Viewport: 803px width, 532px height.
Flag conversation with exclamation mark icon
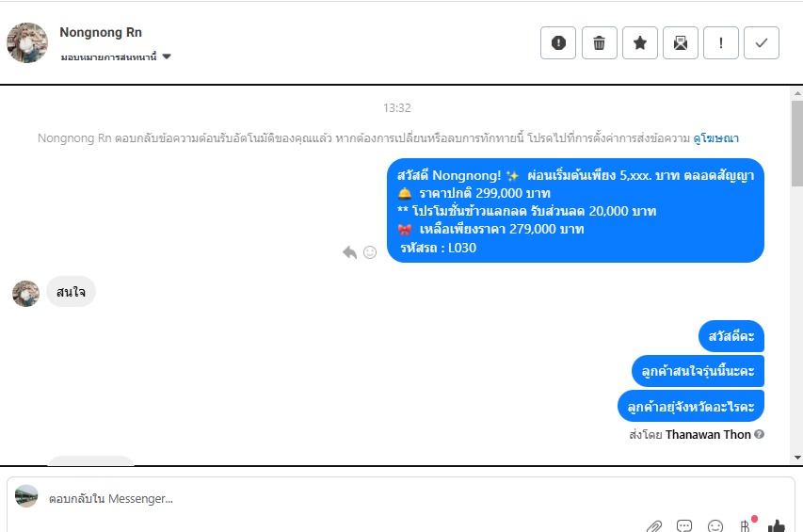721,43
